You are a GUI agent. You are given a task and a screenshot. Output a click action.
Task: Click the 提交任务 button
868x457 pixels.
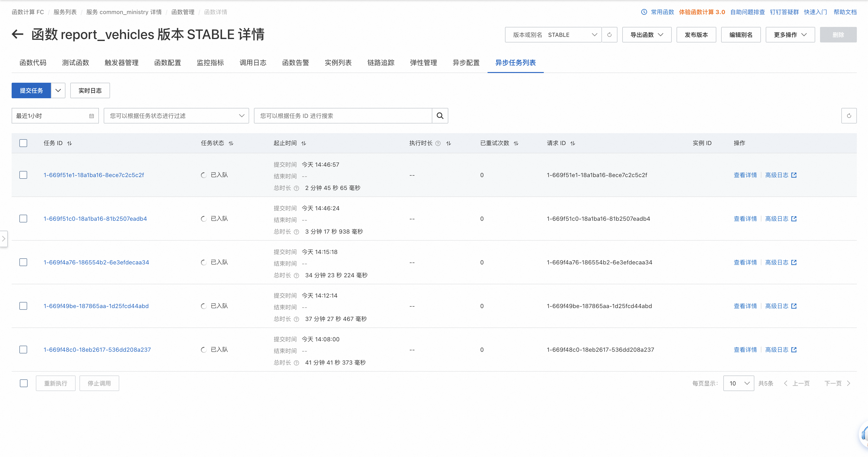31,90
